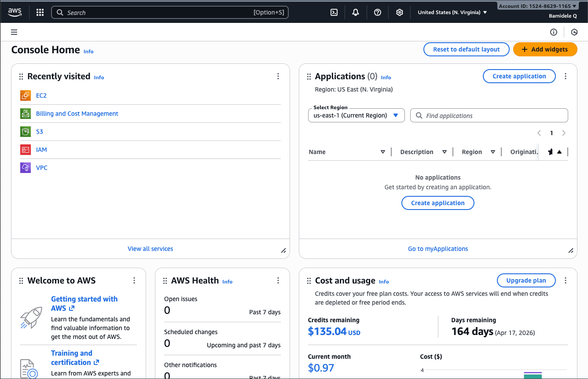Open the Name column filter dropdown
Screen dimensions: 588x379
click(x=382, y=151)
